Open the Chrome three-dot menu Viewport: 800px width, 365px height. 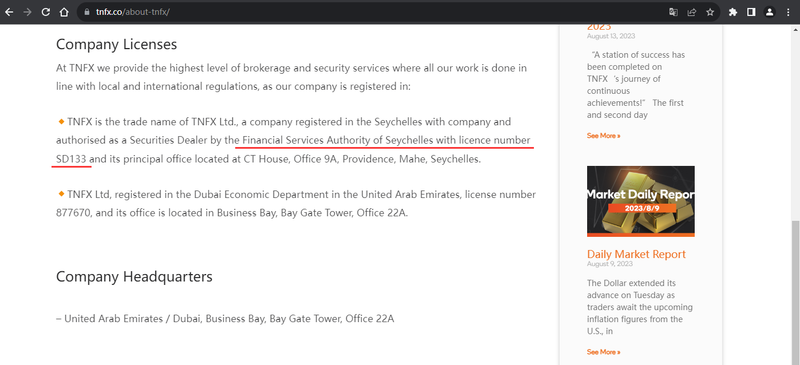click(788, 12)
